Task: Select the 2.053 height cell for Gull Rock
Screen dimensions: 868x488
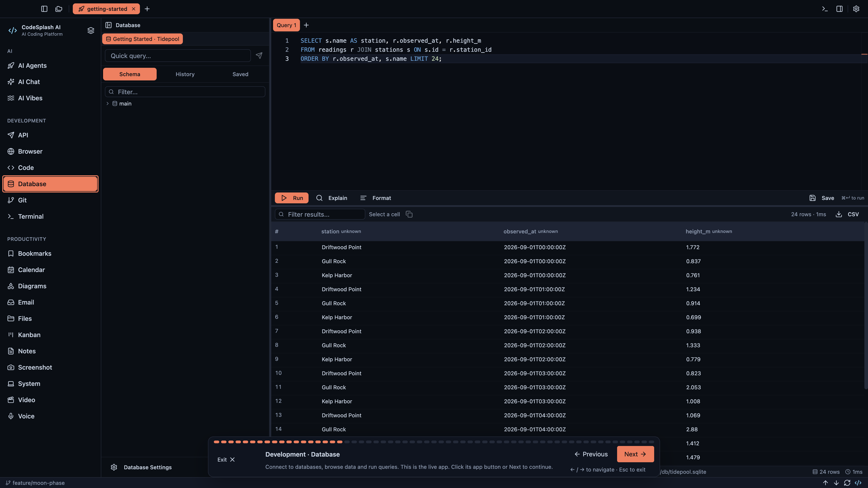Action: tap(693, 387)
